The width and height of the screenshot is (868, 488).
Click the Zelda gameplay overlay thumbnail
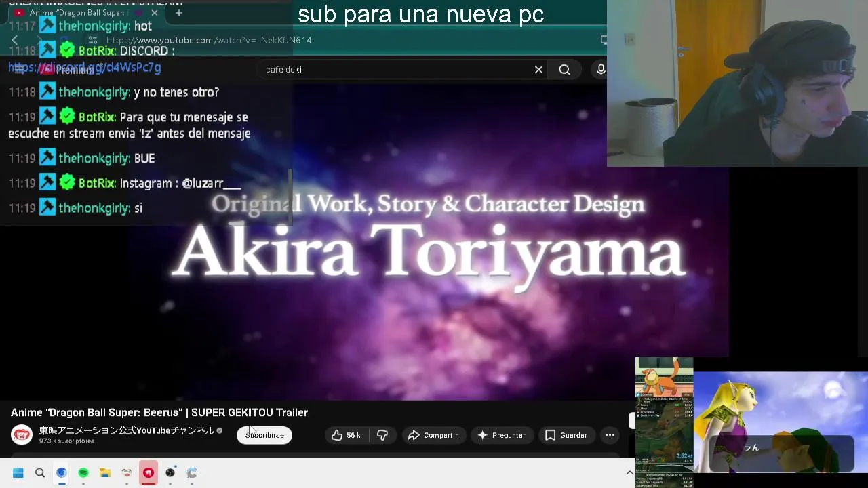(781, 422)
